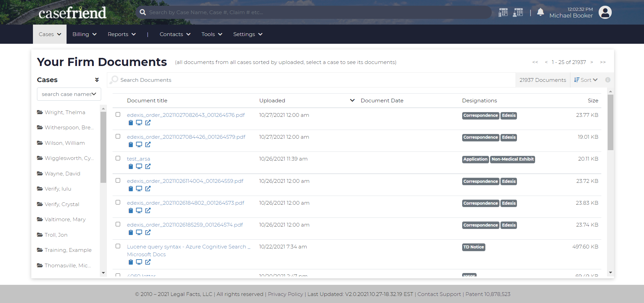Toggle the Uploaded column sort chevron

(352, 100)
